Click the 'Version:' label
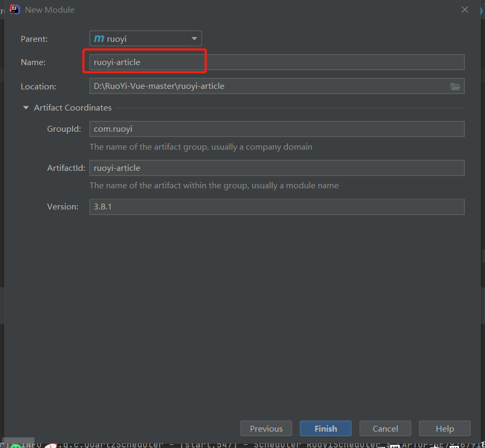Screen dimensions: 485x448 pos(63,207)
